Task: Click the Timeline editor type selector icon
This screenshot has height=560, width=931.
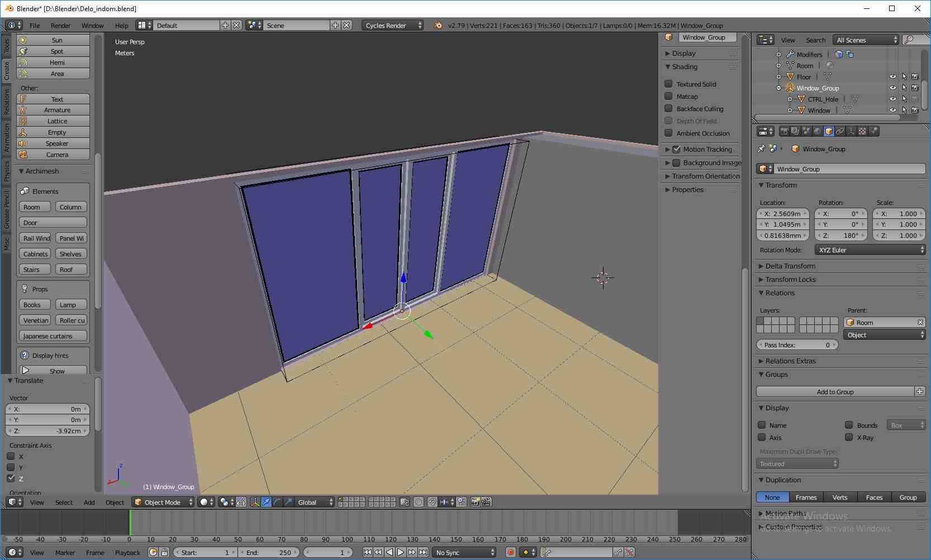Action: click(12, 552)
